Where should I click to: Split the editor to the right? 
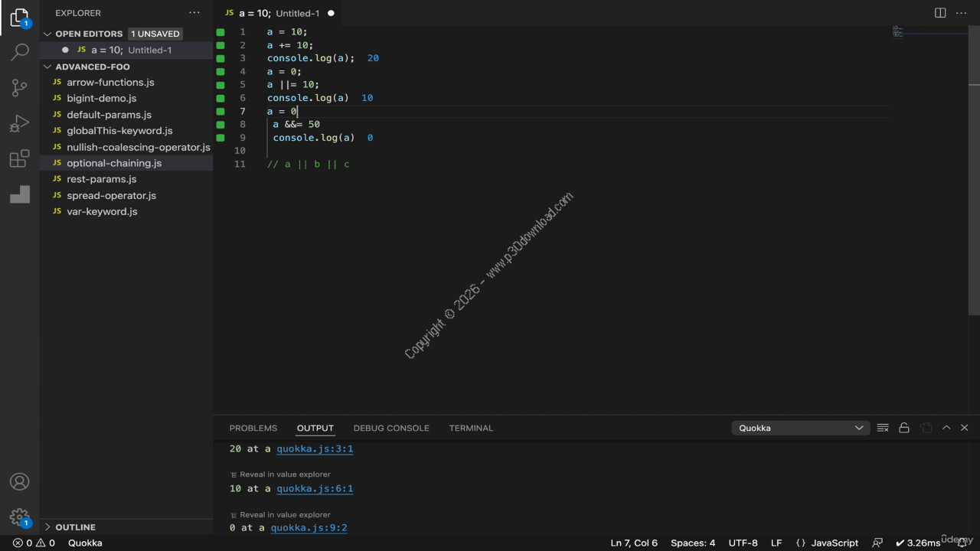pyautogui.click(x=940, y=13)
